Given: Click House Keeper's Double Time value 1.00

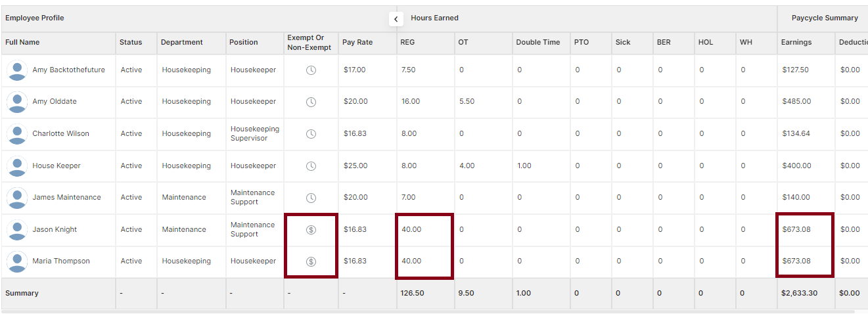Looking at the screenshot, I should click(x=524, y=166).
